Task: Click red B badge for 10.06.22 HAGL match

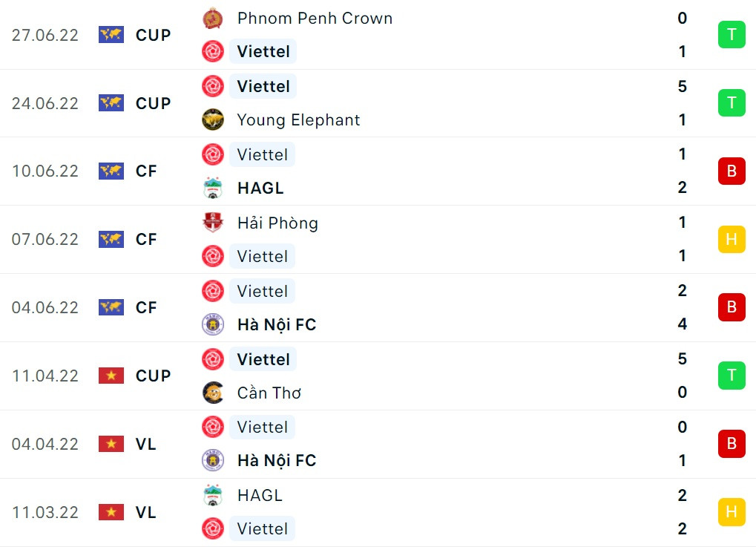Action: (732, 171)
